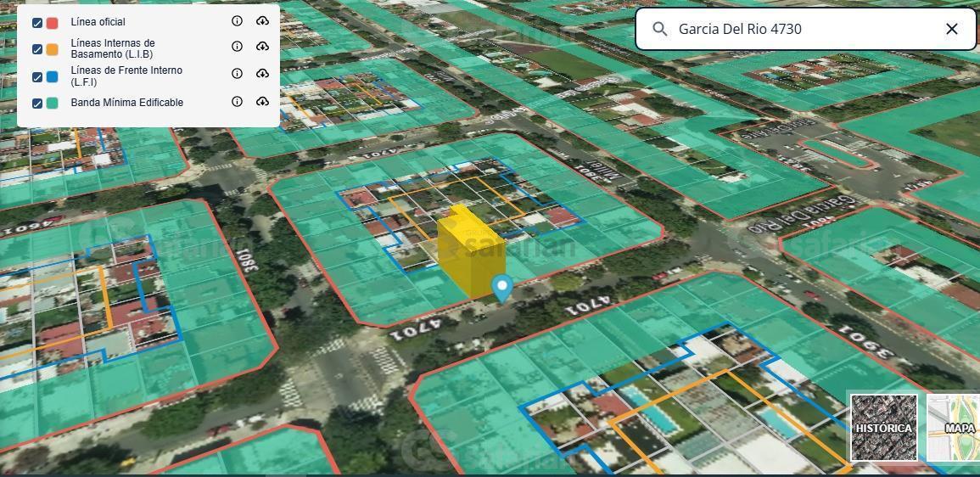Screen dimensions: 980x477
Task: Click the search magnifier icon
Action: pyautogui.click(x=660, y=29)
